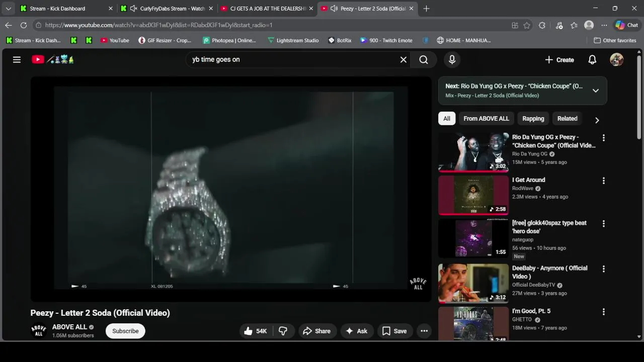Switch to Stream - Kick Dashboard tab
The height and width of the screenshot is (362, 644).
tap(65, 9)
